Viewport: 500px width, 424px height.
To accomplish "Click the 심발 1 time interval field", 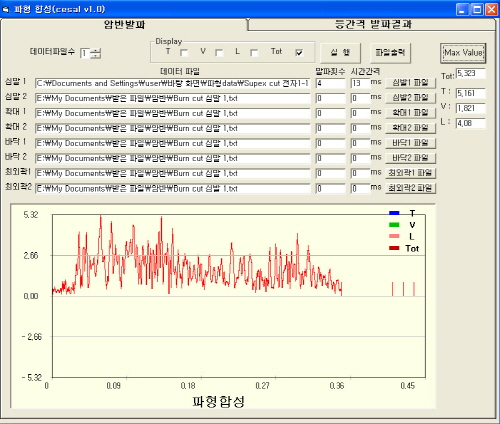I will 360,83.
